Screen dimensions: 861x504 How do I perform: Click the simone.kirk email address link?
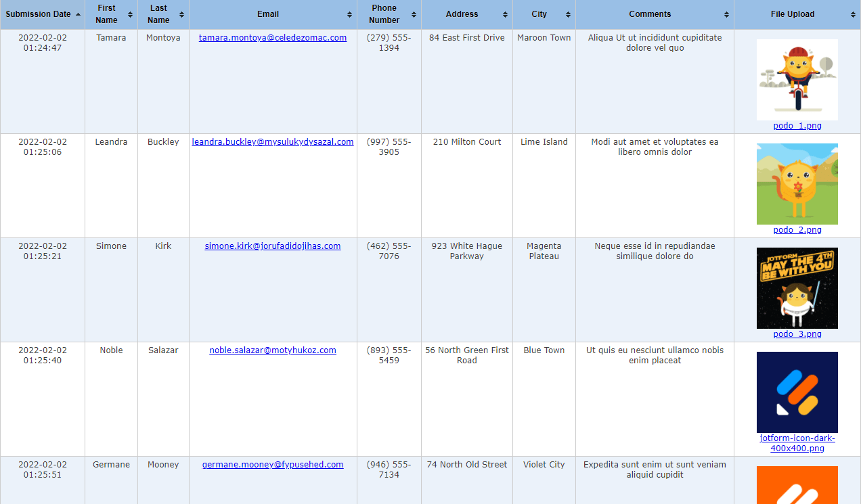point(273,246)
